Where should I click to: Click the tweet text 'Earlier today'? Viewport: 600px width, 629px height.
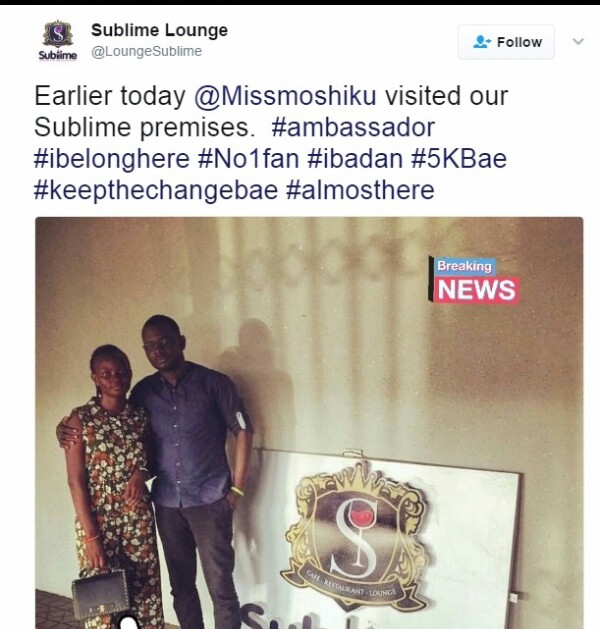(110, 96)
